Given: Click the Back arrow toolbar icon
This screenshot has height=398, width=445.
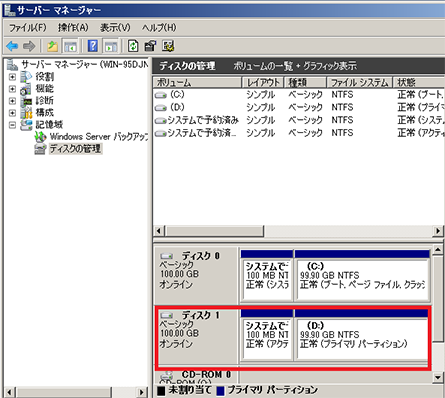Looking at the screenshot, I should [x=12, y=46].
